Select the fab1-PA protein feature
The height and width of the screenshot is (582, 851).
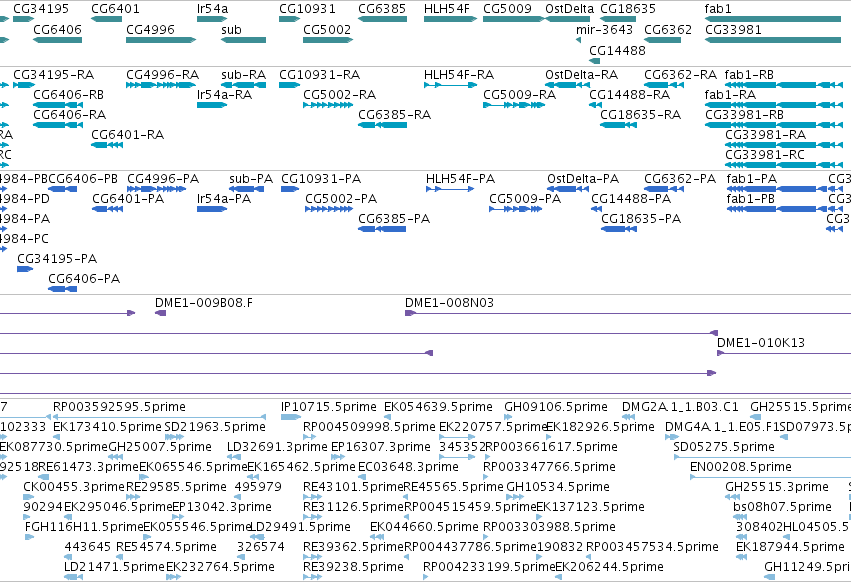(x=777, y=189)
